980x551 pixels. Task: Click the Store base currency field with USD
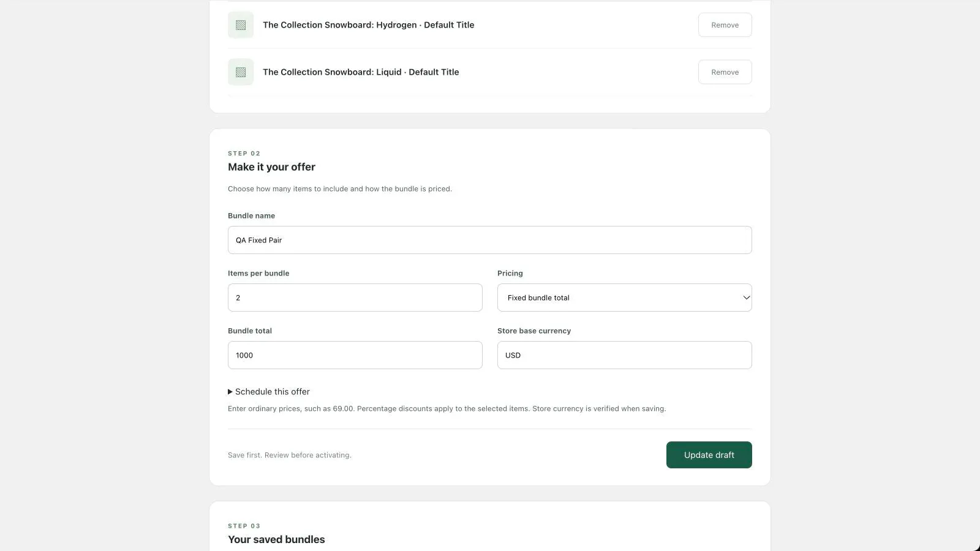[624, 355]
